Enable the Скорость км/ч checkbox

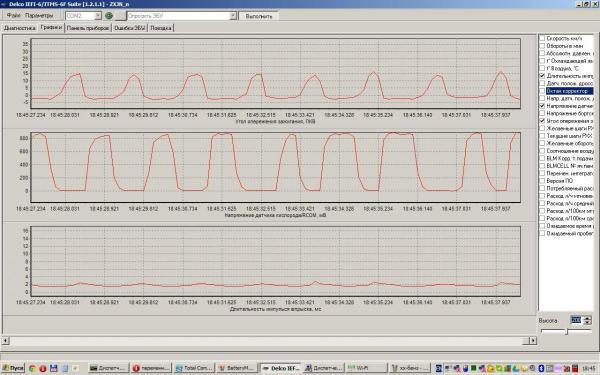tap(542, 38)
